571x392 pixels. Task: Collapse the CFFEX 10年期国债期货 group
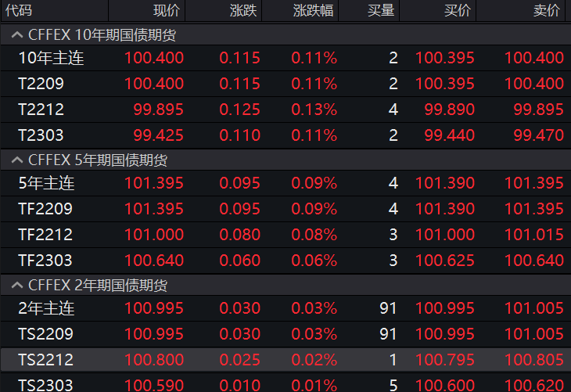click(16, 35)
